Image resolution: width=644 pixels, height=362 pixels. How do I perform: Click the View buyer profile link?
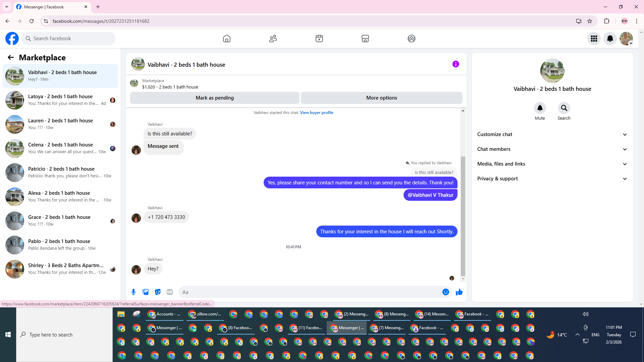pyautogui.click(x=316, y=113)
